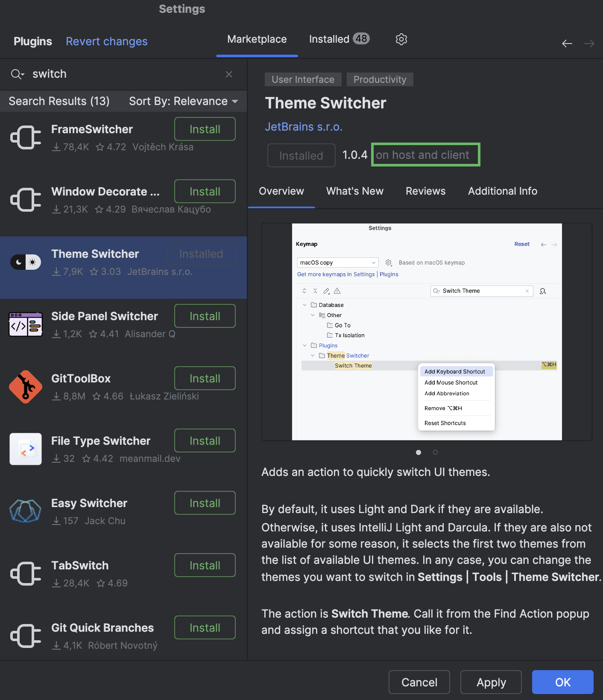Viewport: 603px width, 700px height.
Task: Open the search options magnifier icon
Action: [x=18, y=74]
